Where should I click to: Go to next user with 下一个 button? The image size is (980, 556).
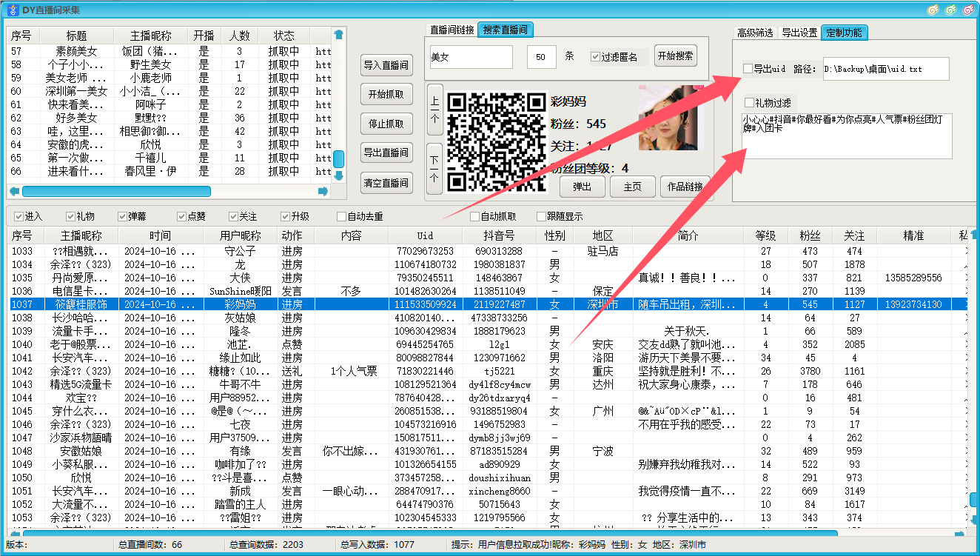(x=434, y=168)
